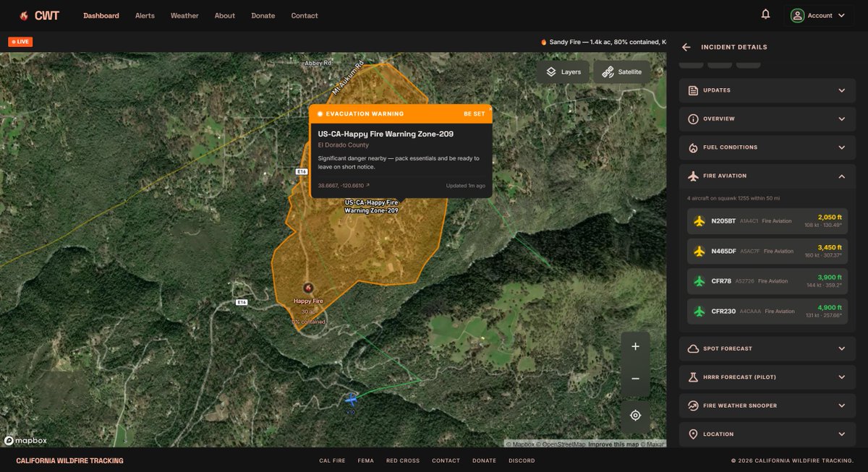The width and height of the screenshot is (868, 472).
Task: Open notifications bell icon
Action: click(765, 14)
